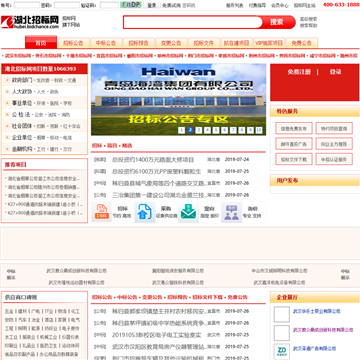
Task: Open 向业主方推荐 service button
Action: [334, 144]
